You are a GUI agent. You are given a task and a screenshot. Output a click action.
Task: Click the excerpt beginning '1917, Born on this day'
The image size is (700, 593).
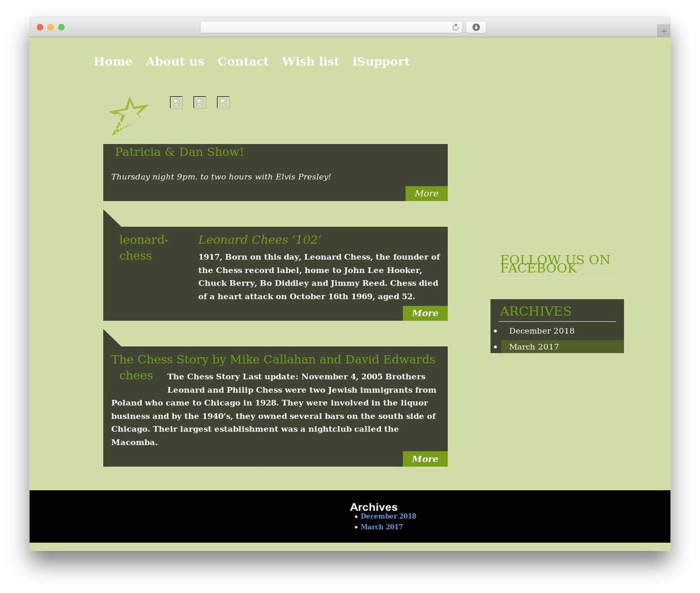(319, 277)
